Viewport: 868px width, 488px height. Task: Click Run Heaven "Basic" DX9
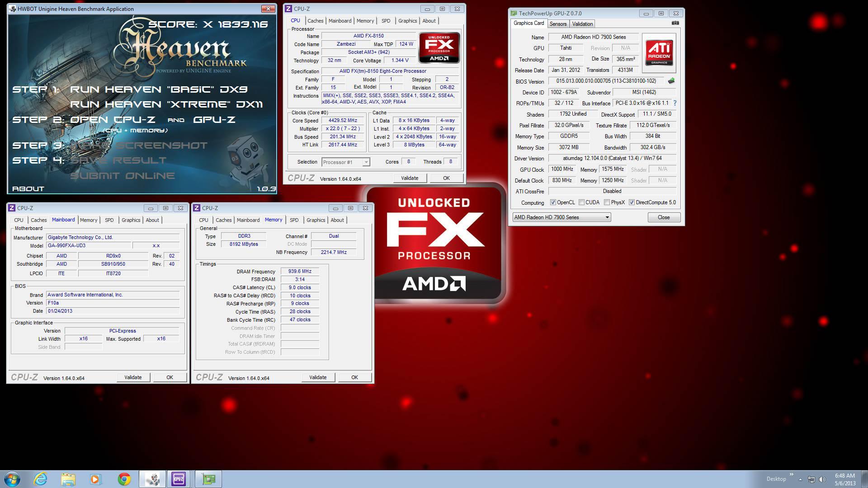[159, 89]
